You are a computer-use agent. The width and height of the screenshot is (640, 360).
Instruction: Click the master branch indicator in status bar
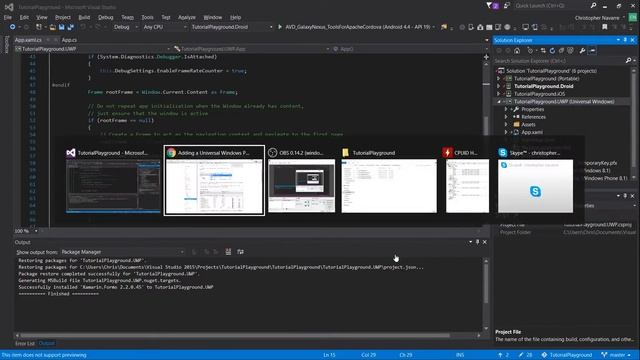click(616, 355)
